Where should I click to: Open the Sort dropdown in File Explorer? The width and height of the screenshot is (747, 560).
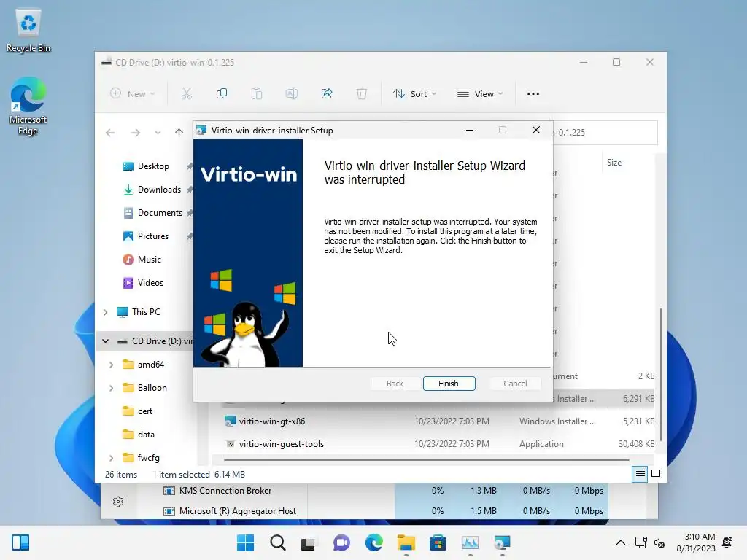(x=414, y=94)
